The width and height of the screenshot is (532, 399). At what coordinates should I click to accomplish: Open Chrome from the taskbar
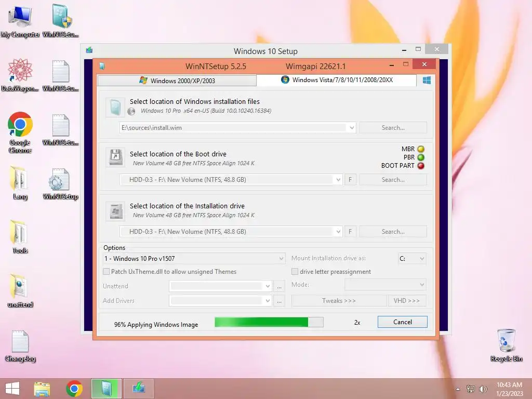click(74, 389)
